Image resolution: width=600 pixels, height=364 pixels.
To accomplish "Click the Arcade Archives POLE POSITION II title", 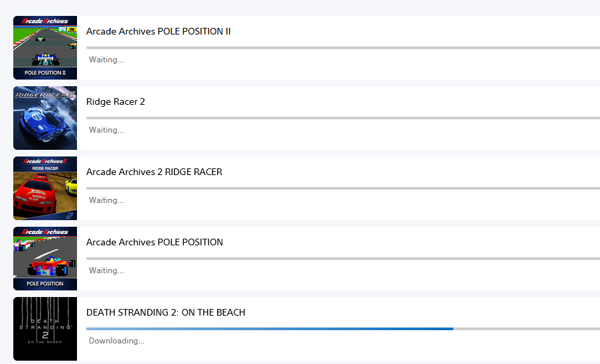I will point(159,31).
